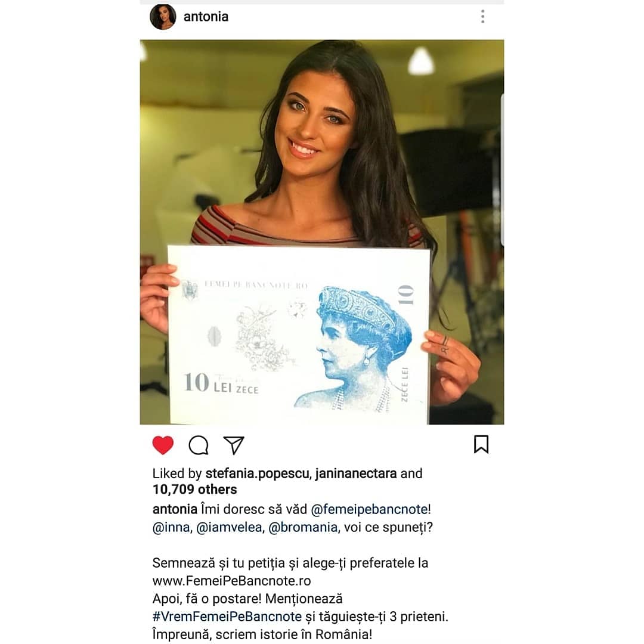Tap the woman's face in the photo

314,123
